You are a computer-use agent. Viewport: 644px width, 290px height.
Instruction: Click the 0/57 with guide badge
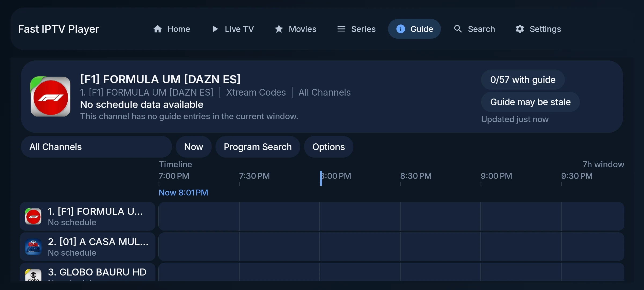pos(523,80)
